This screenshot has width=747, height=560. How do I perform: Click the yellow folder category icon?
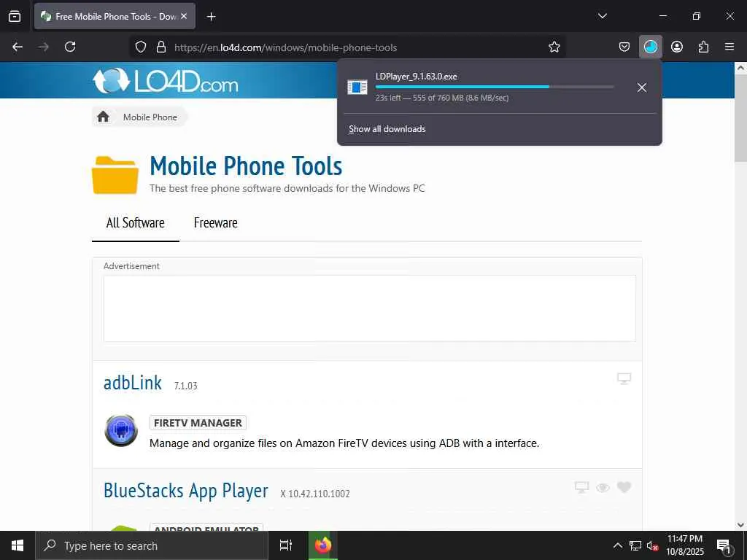[115, 175]
